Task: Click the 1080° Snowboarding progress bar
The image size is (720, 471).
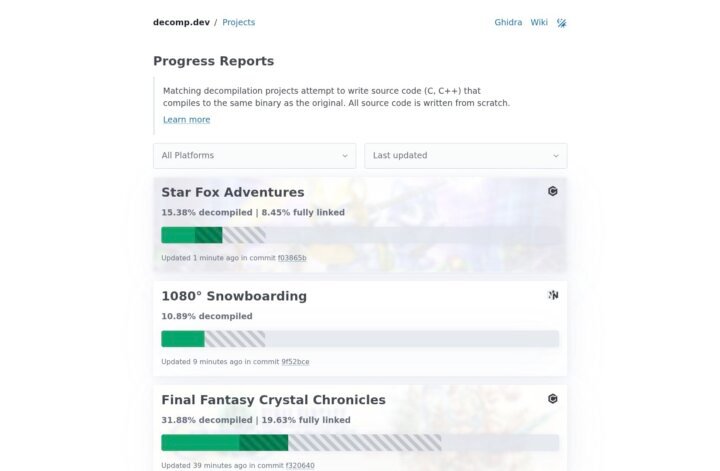Action: [360, 339]
